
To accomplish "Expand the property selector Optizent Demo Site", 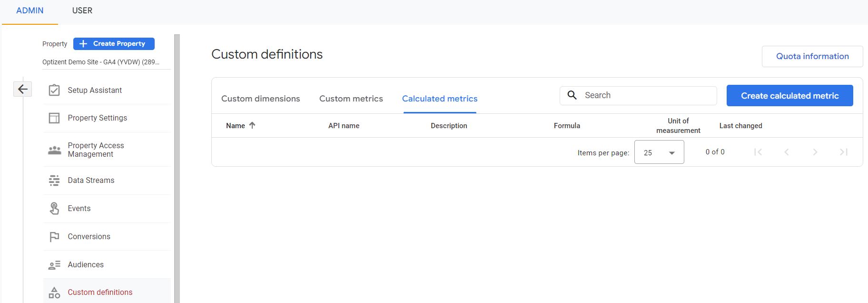I will coord(101,62).
